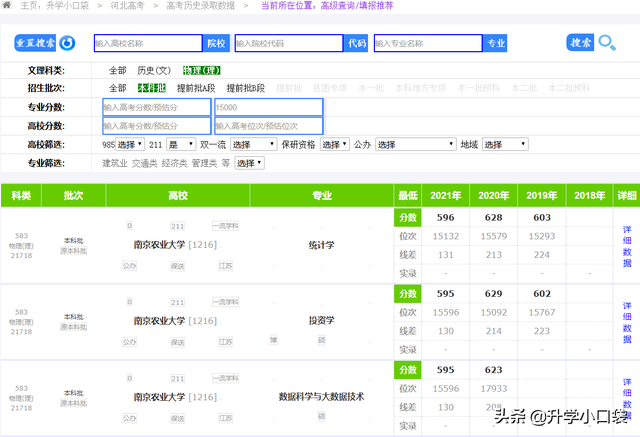Click 南京农业大学 in the 统计学 row
Viewport: 640px width, 437px height.
(x=160, y=245)
